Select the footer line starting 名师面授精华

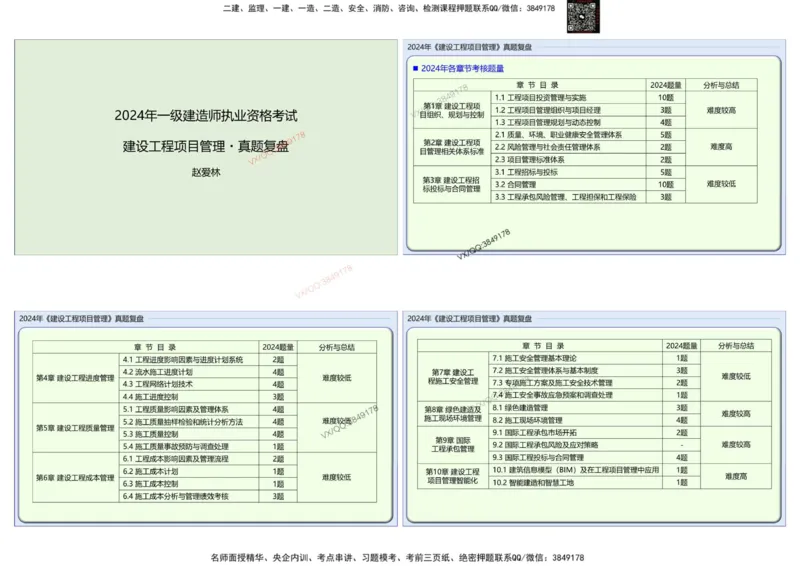[397, 557]
